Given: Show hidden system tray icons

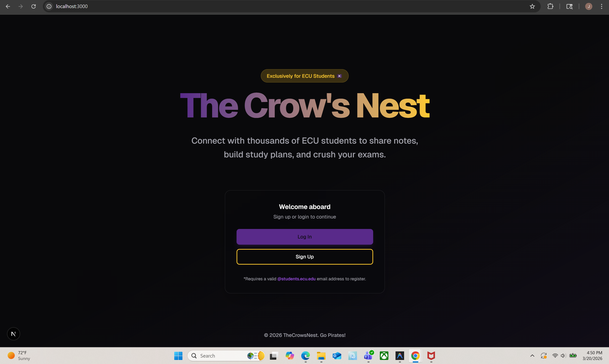Looking at the screenshot, I should tap(532, 356).
